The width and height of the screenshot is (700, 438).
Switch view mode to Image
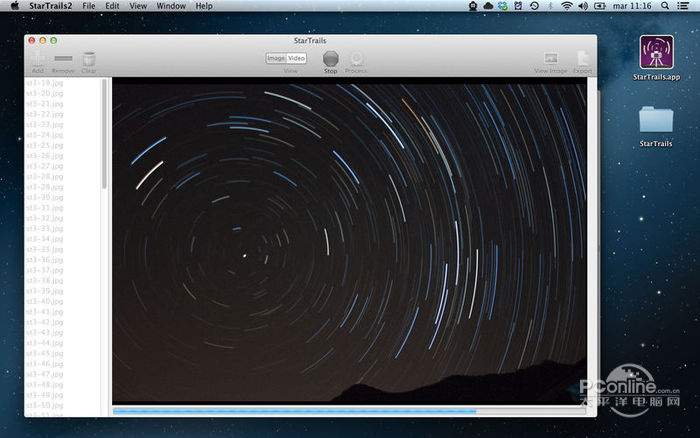pyautogui.click(x=275, y=58)
